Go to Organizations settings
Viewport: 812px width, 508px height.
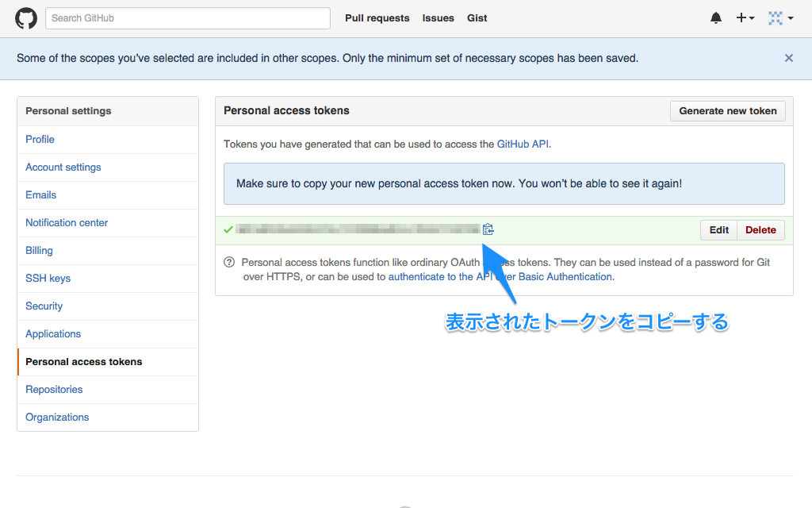point(57,418)
